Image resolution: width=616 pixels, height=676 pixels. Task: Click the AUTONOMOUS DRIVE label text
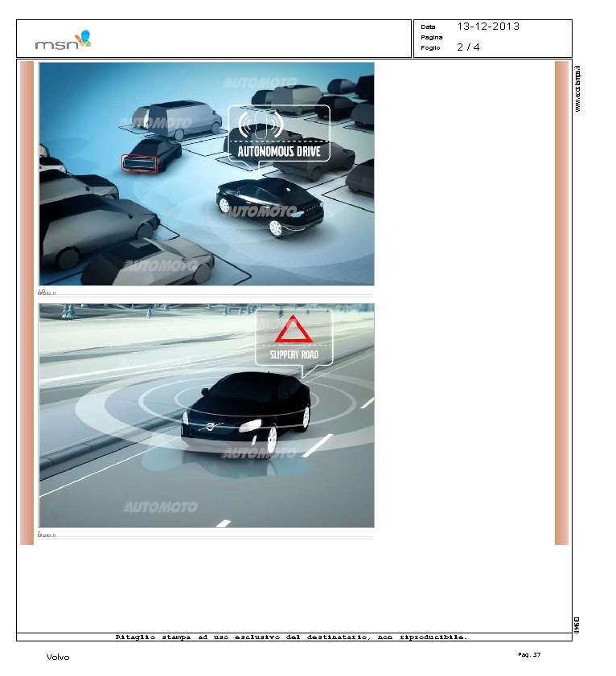pos(278,150)
